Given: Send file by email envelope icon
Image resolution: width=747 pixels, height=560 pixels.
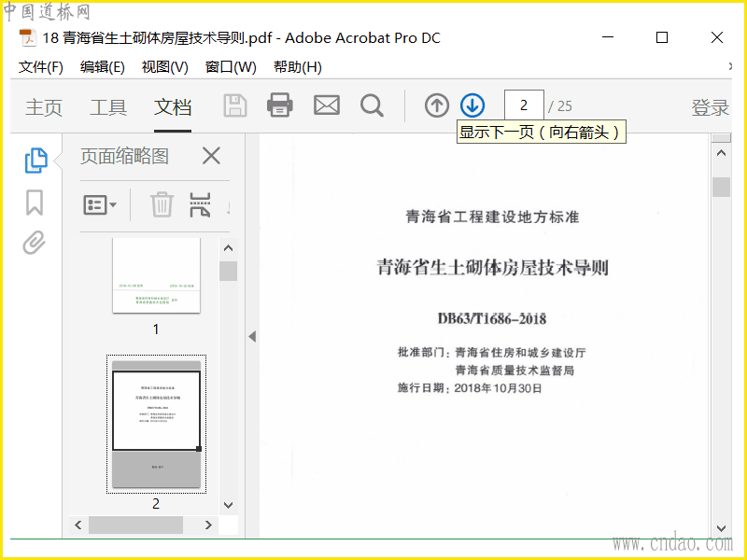Looking at the screenshot, I should tap(327, 105).
